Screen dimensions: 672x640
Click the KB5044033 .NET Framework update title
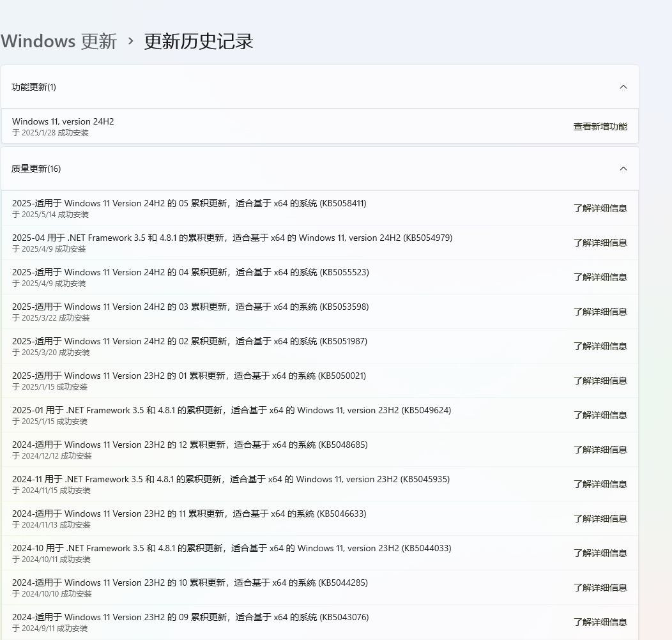pos(231,548)
